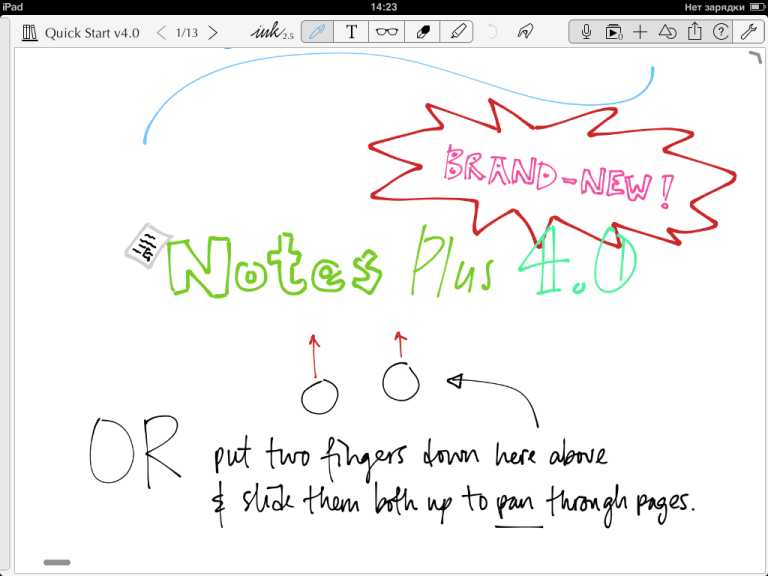Open the wrench settings icon
This screenshot has height=576, width=768.
748,32
